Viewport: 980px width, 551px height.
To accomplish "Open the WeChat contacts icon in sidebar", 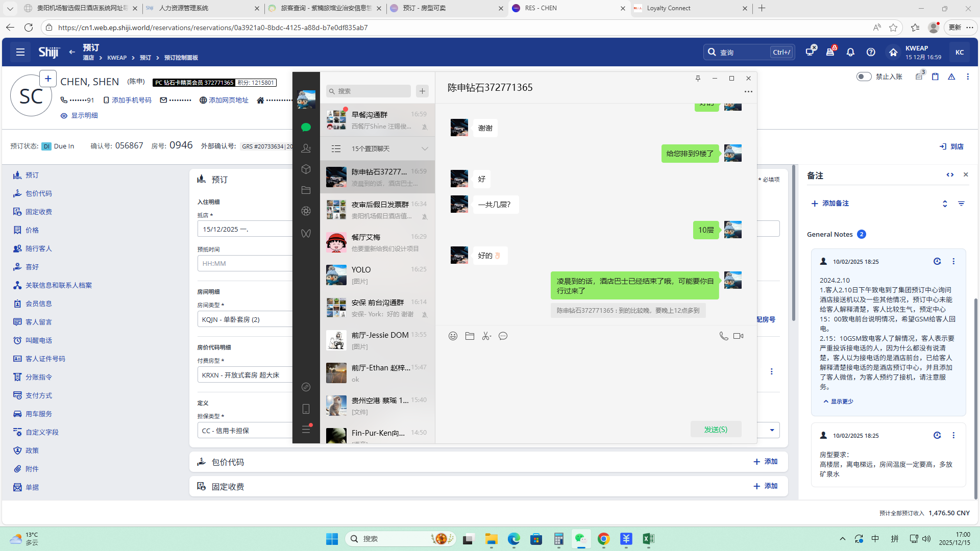I will pos(306,148).
